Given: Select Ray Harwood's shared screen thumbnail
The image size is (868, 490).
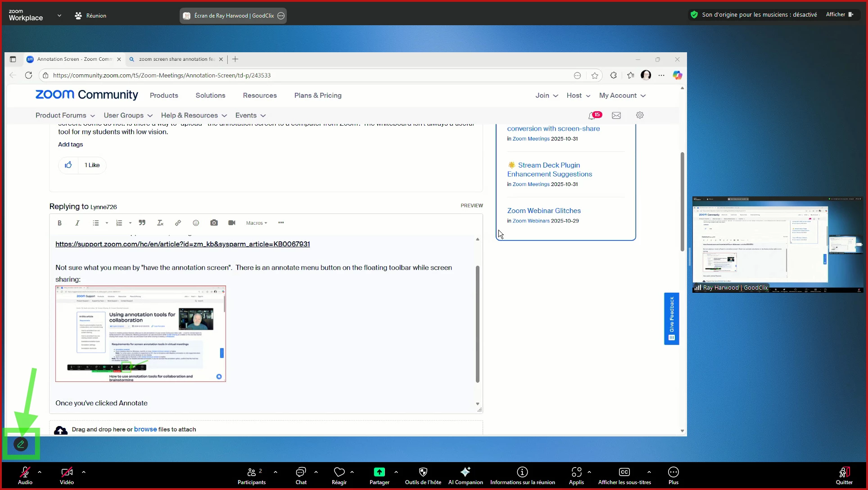Looking at the screenshot, I should click(x=778, y=244).
